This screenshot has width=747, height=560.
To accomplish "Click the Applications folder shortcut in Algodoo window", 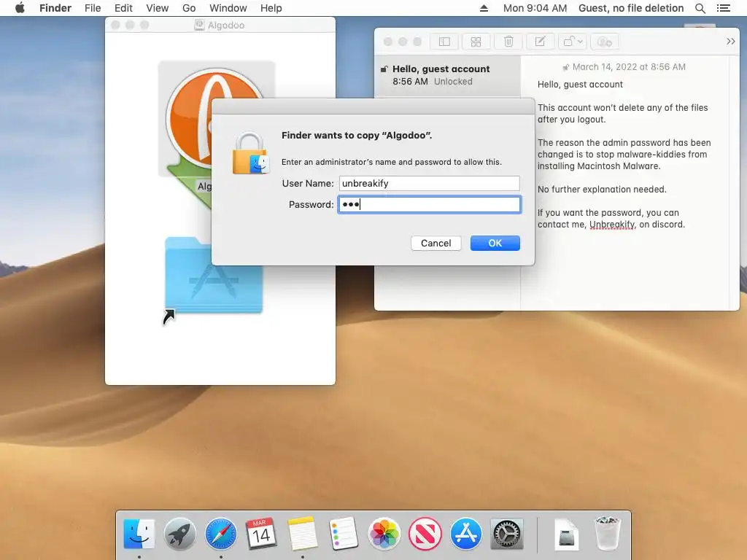I will coord(214,276).
